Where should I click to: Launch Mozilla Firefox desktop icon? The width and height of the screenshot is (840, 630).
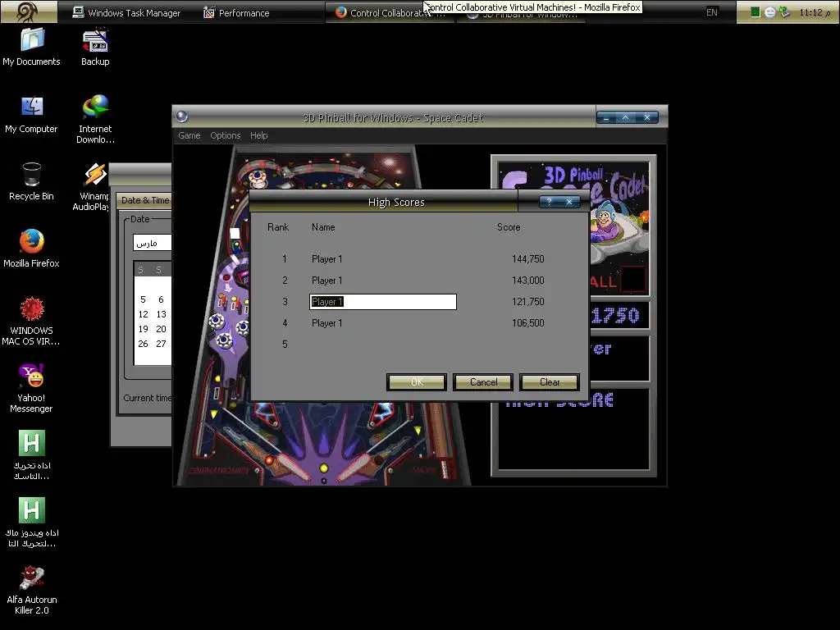tap(32, 249)
